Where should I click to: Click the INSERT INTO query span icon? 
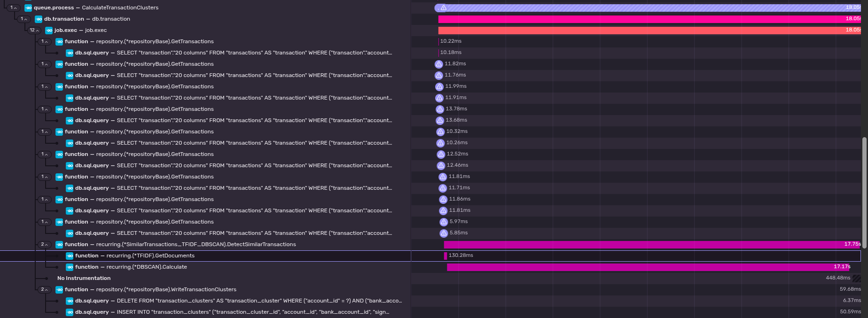point(70,312)
